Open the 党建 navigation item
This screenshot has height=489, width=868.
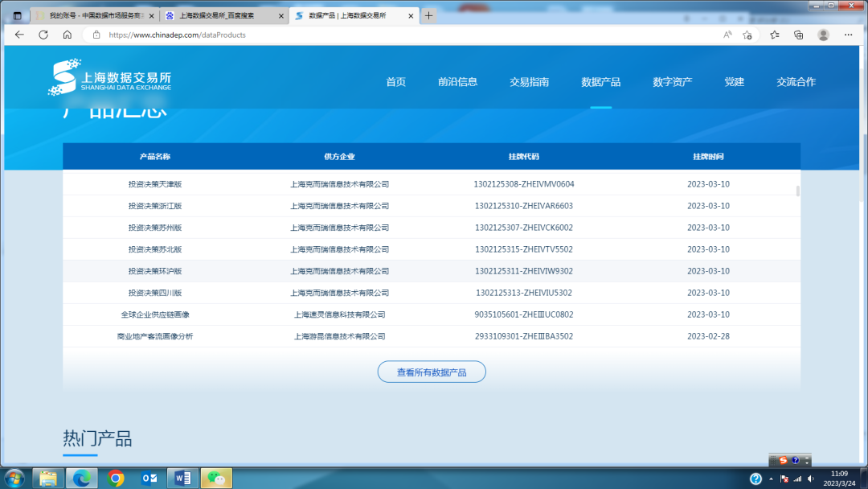(734, 82)
